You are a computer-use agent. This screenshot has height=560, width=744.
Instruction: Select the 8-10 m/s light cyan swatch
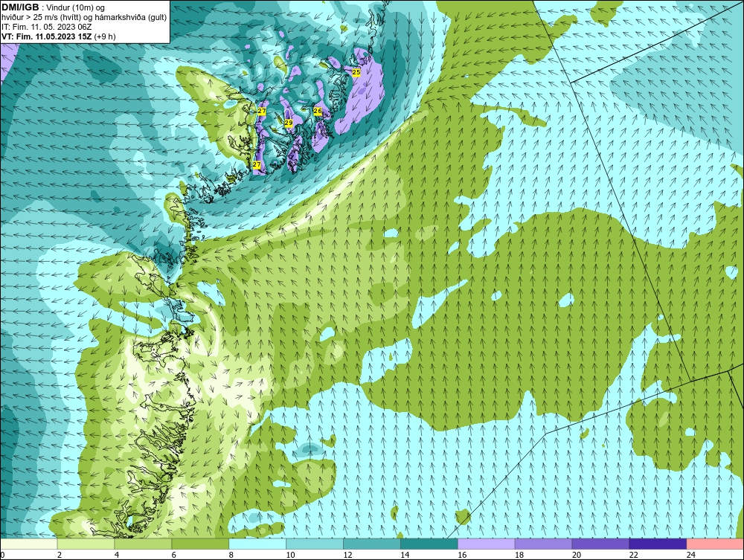257,544
